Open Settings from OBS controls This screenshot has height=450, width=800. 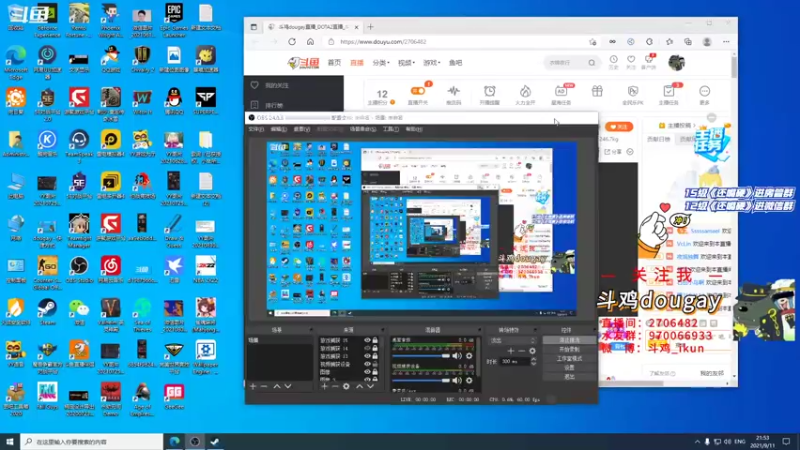tap(569, 368)
